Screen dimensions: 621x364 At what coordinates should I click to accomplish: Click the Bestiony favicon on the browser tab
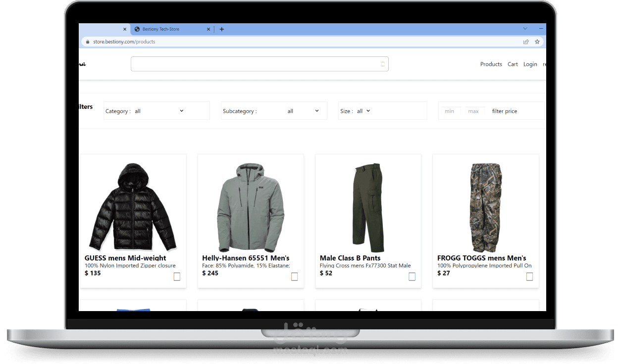coord(137,29)
